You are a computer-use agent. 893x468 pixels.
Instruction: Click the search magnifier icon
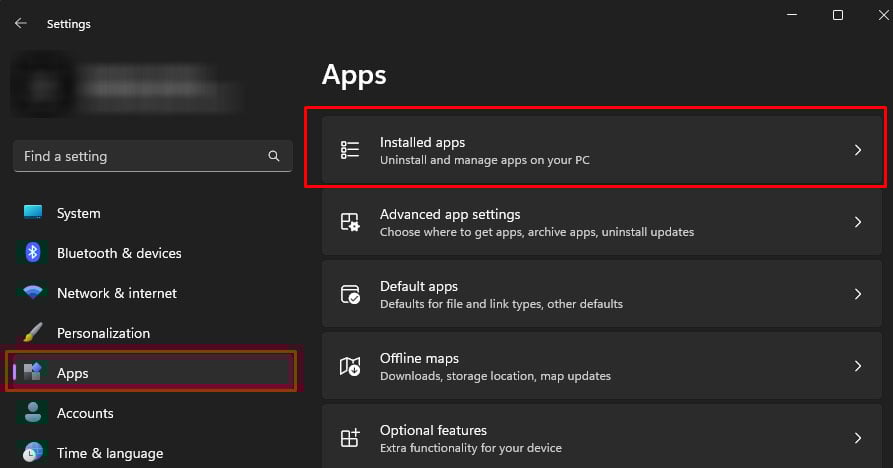point(274,157)
